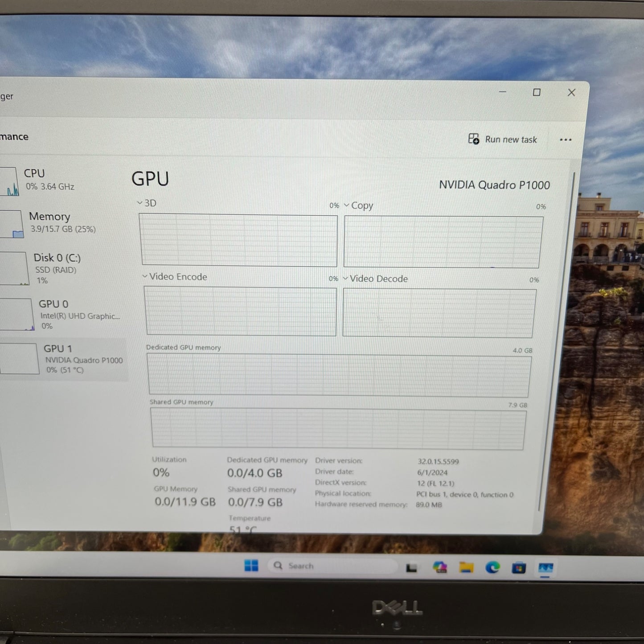
Task: Open Task View from the taskbar
Action: click(x=412, y=567)
